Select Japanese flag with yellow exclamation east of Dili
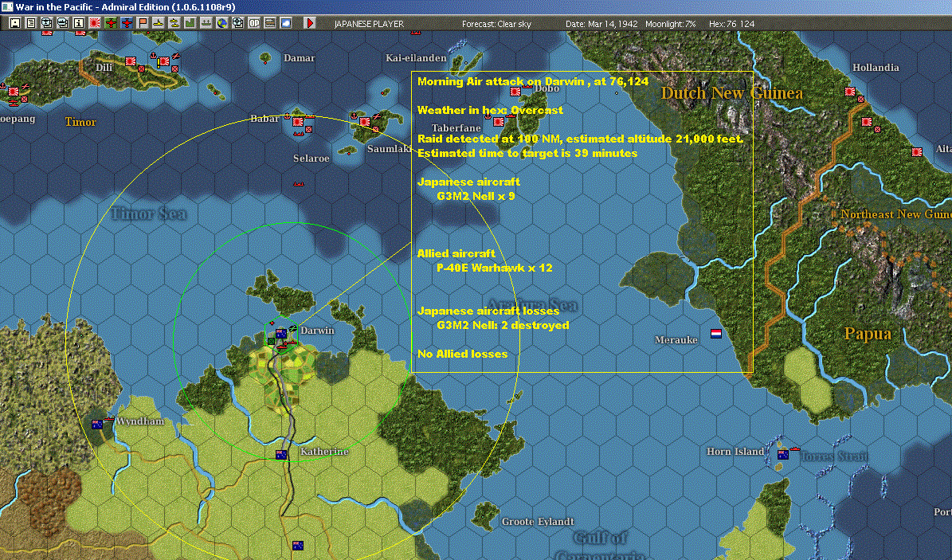 click(x=165, y=61)
